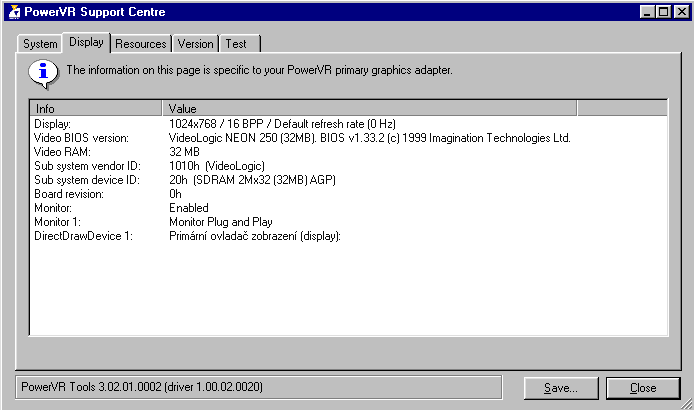Switch to the System tab

click(x=40, y=44)
